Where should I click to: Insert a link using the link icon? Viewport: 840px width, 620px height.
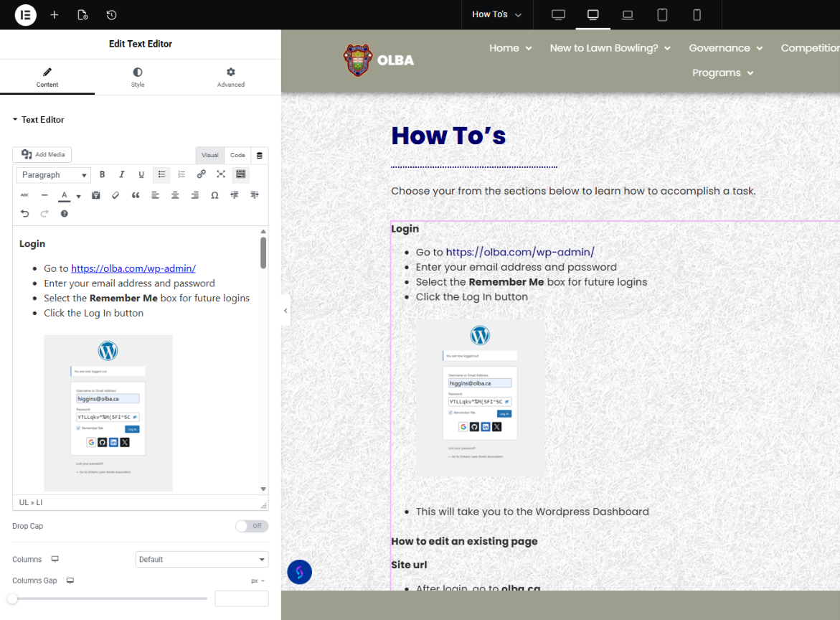point(202,174)
